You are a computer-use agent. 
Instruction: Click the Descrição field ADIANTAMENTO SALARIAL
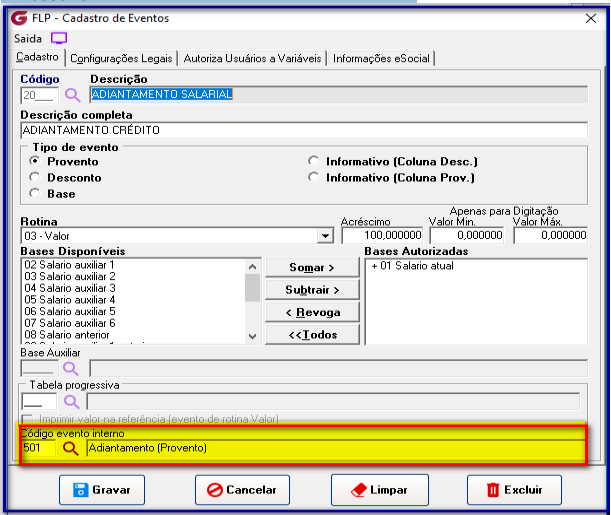[x=339, y=94]
